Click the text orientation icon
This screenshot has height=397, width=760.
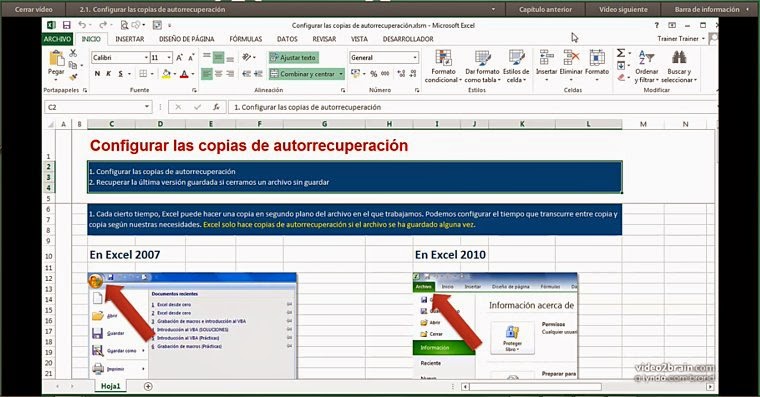tap(247, 58)
